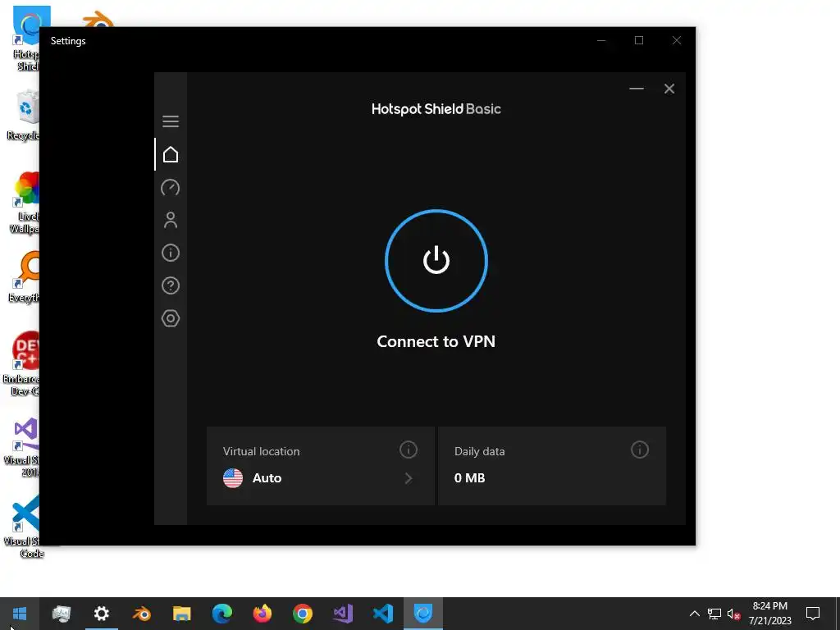840x630 pixels.
Task: Select the Recycle Bin desktop icon
Action: [24, 115]
